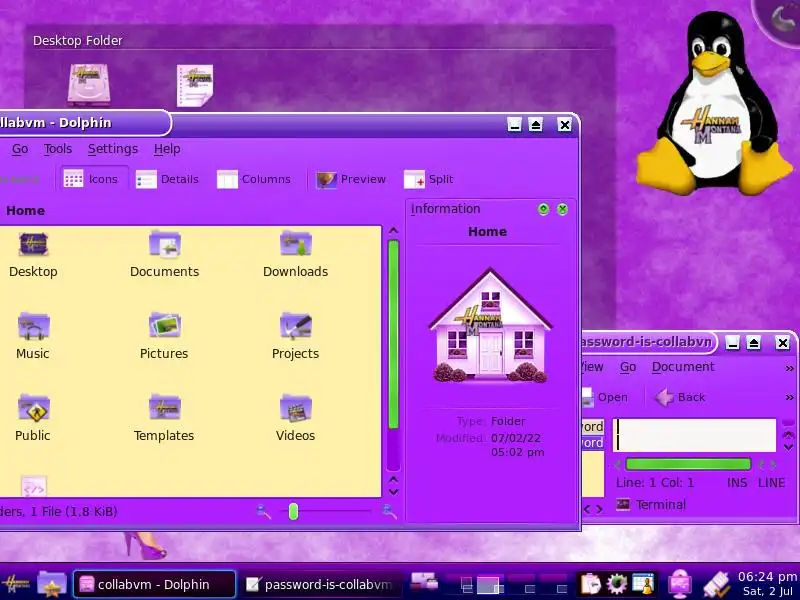Open the Help menu in Dolphin
Viewport: 800px width, 600px height.
click(x=167, y=148)
